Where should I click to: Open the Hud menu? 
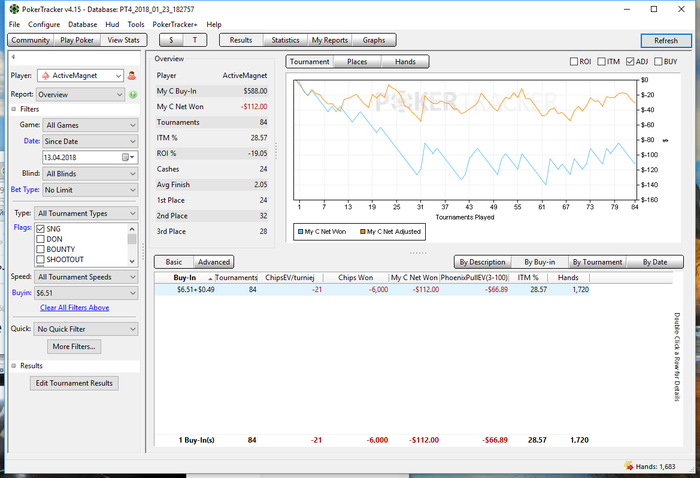click(112, 25)
